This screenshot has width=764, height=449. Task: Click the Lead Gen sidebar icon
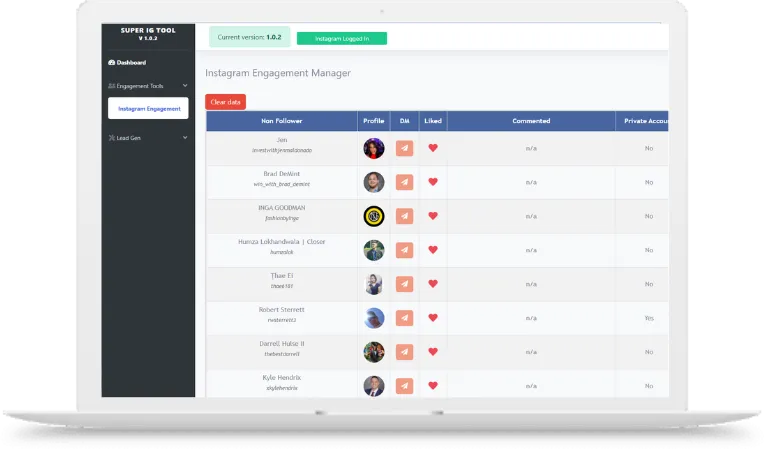(x=112, y=138)
